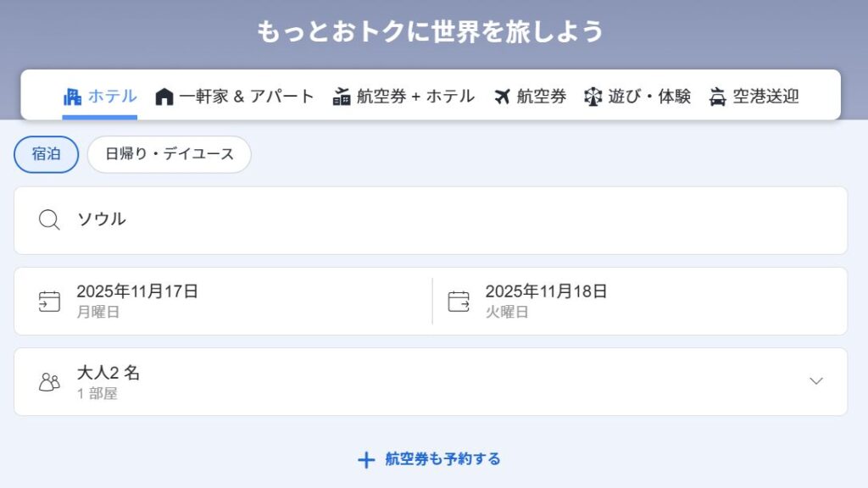Image resolution: width=868 pixels, height=488 pixels.
Task: Open the 空港送迎 tab
Action: tap(765, 97)
